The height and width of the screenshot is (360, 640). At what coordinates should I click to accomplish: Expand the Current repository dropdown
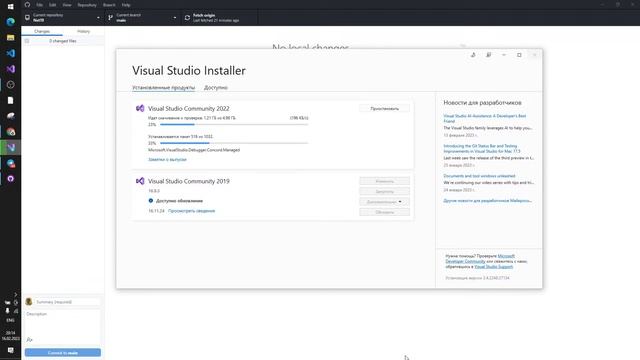click(x=63, y=18)
